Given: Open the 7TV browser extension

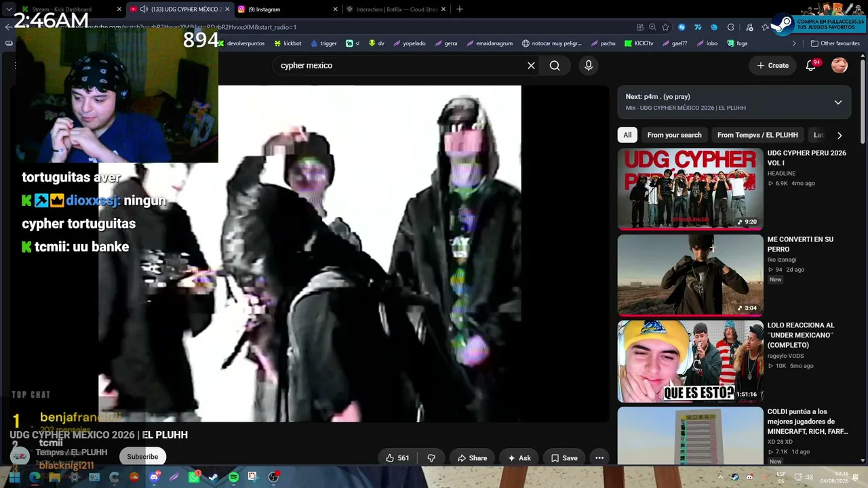Looking at the screenshot, I should [698, 27].
